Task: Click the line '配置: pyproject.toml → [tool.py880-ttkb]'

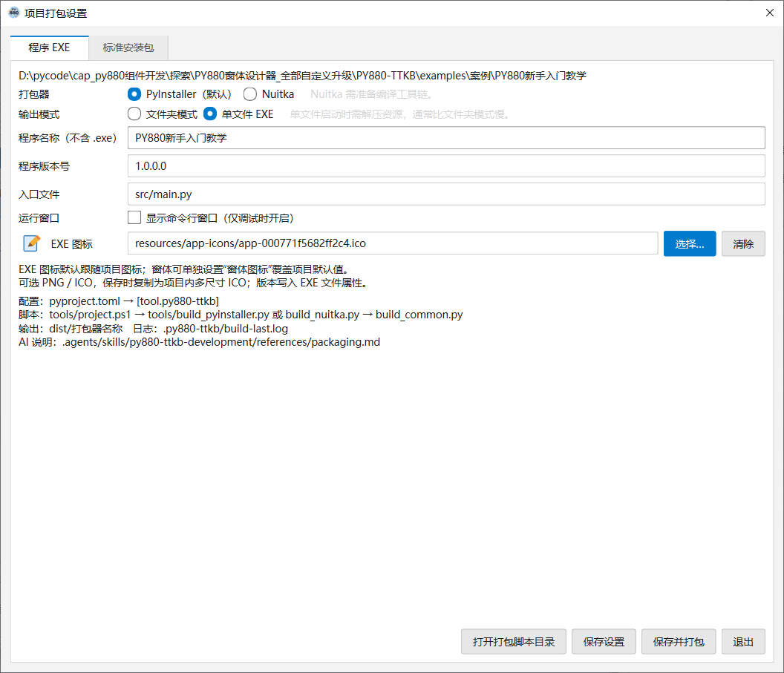Action: pyautogui.click(x=119, y=301)
